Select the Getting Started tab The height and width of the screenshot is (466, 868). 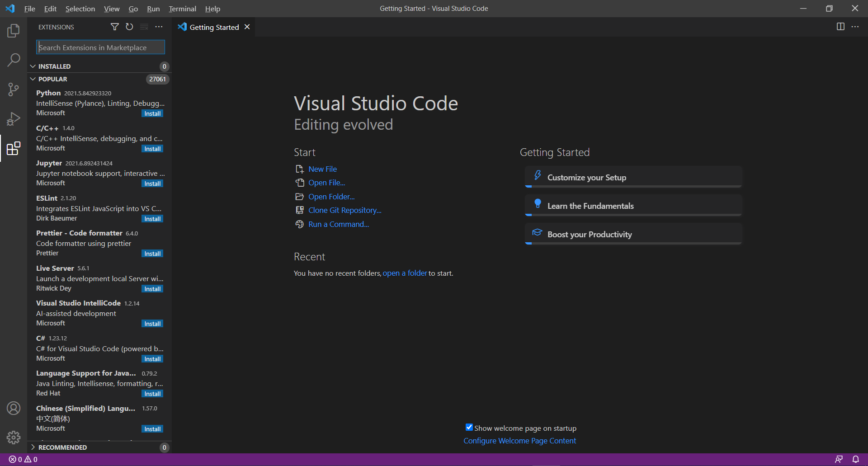click(214, 27)
